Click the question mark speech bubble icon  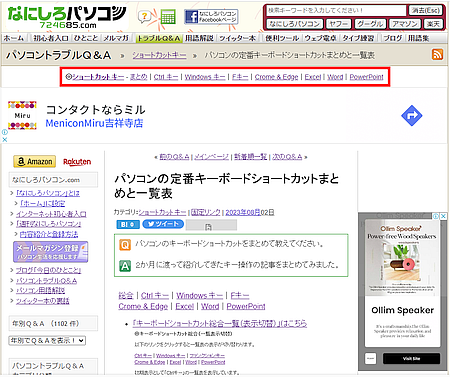[145, 16]
